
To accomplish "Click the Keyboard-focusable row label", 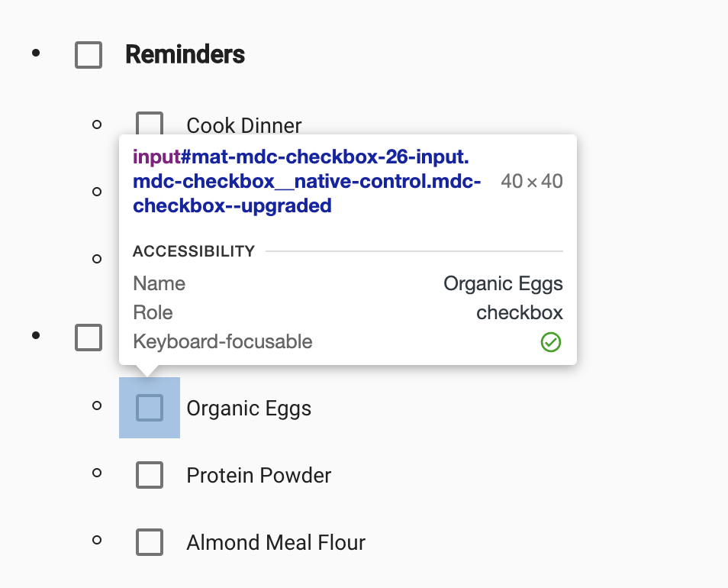I will coord(223,341).
